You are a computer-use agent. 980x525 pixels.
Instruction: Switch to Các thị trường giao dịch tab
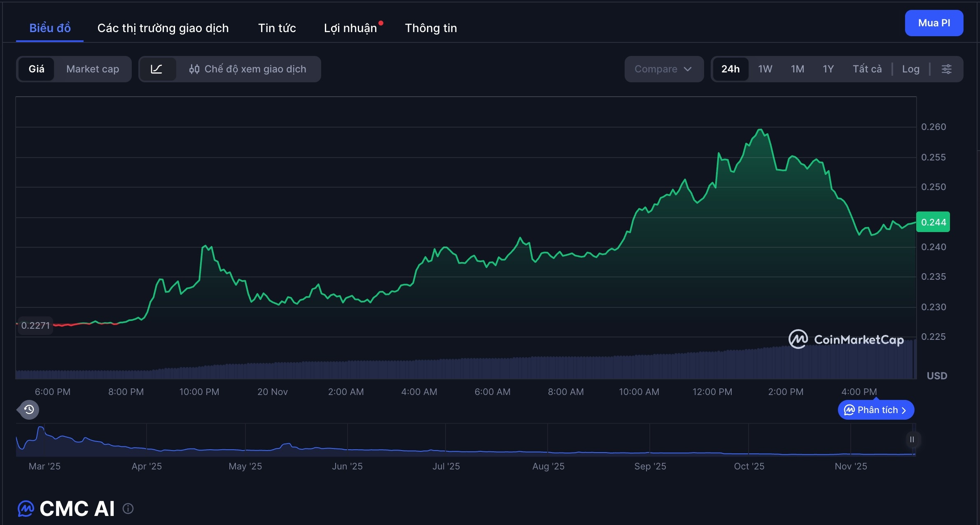[163, 28]
